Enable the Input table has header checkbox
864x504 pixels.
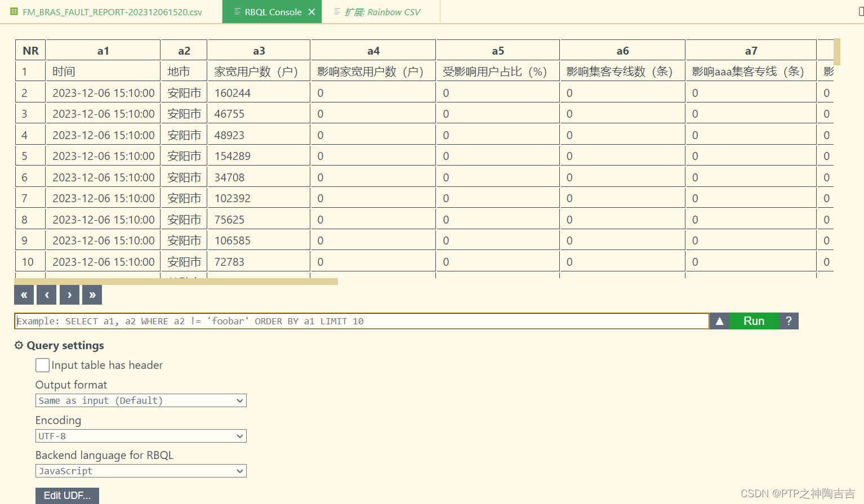[42, 365]
